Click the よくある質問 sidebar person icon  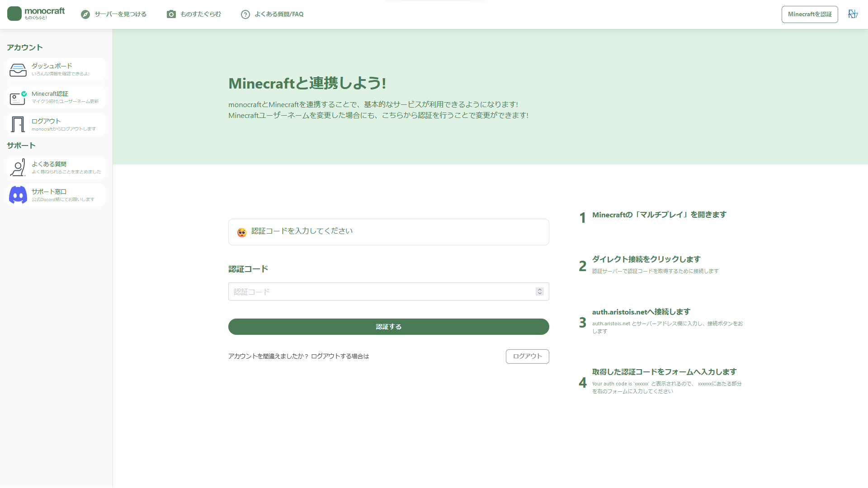(18, 168)
